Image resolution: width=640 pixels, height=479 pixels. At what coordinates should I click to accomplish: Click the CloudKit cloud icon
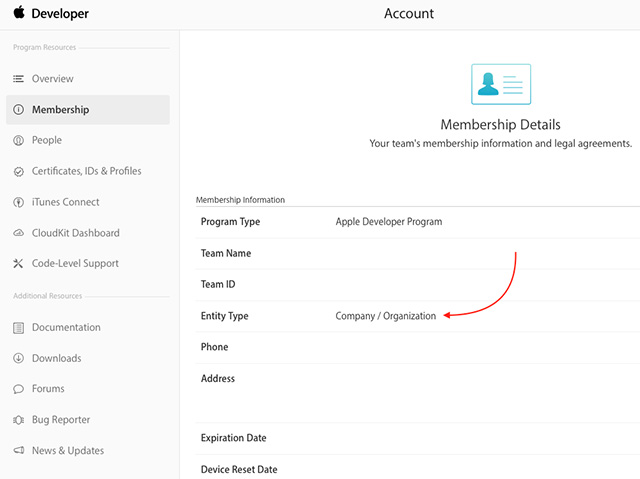[x=18, y=233]
